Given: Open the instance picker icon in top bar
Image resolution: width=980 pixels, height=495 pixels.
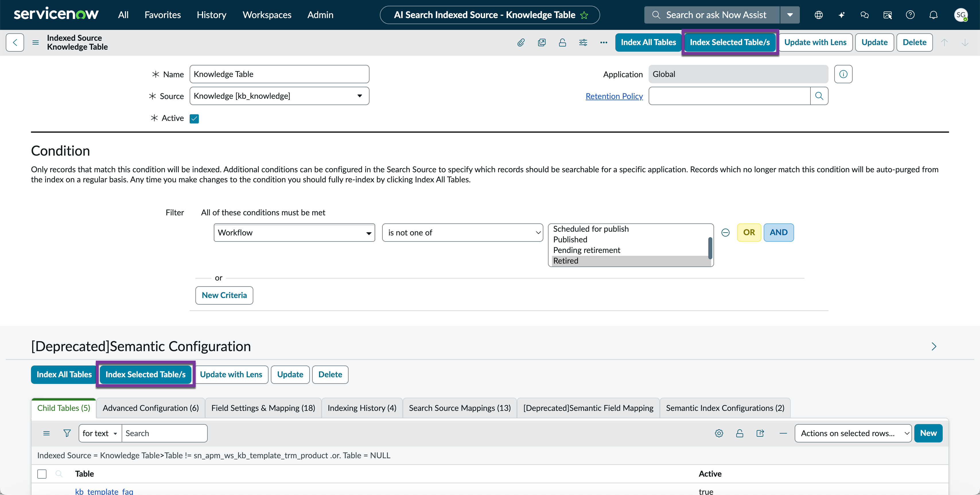Looking at the screenshot, I should [887, 15].
